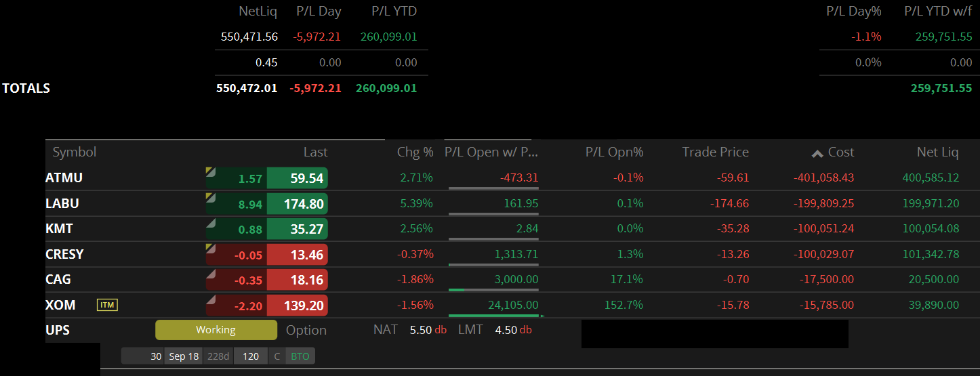Click the 228d days-to-expiry field
The image size is (980, 376).
(218, 356)
